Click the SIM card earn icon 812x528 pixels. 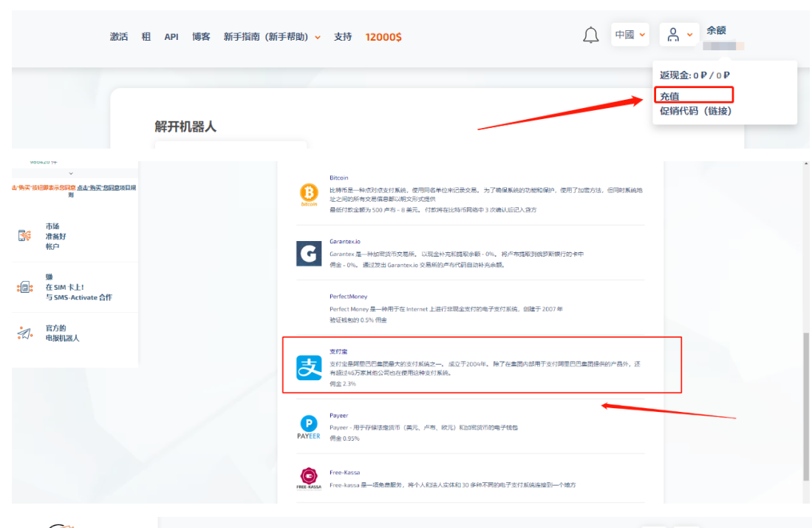pyautogui.click(x=24, y=287)
